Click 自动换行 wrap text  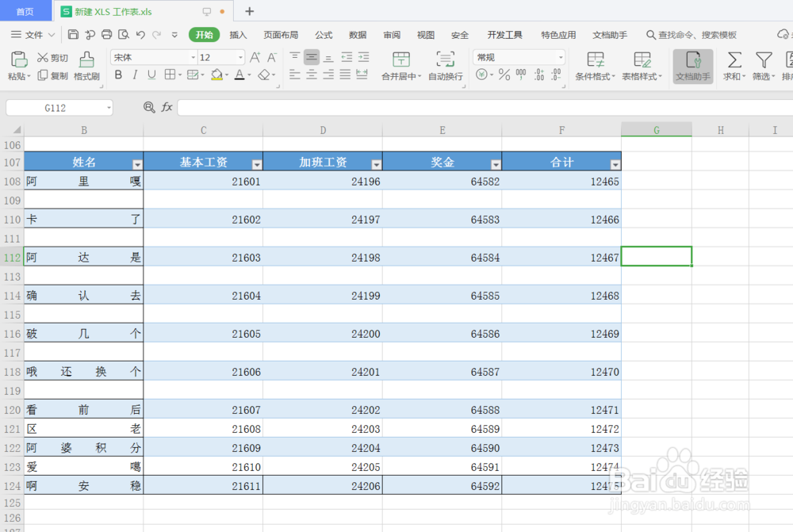click(x=446, y=67)
